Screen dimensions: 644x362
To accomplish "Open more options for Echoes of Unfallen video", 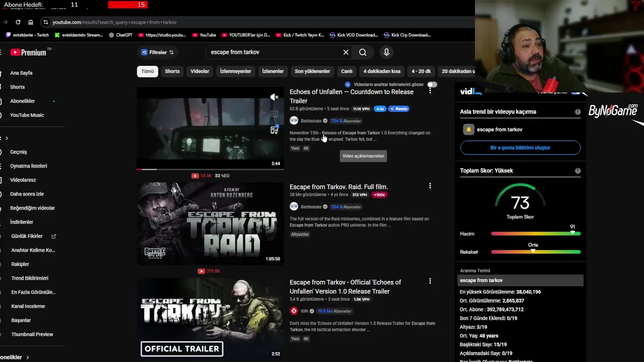I will [430, 91].
